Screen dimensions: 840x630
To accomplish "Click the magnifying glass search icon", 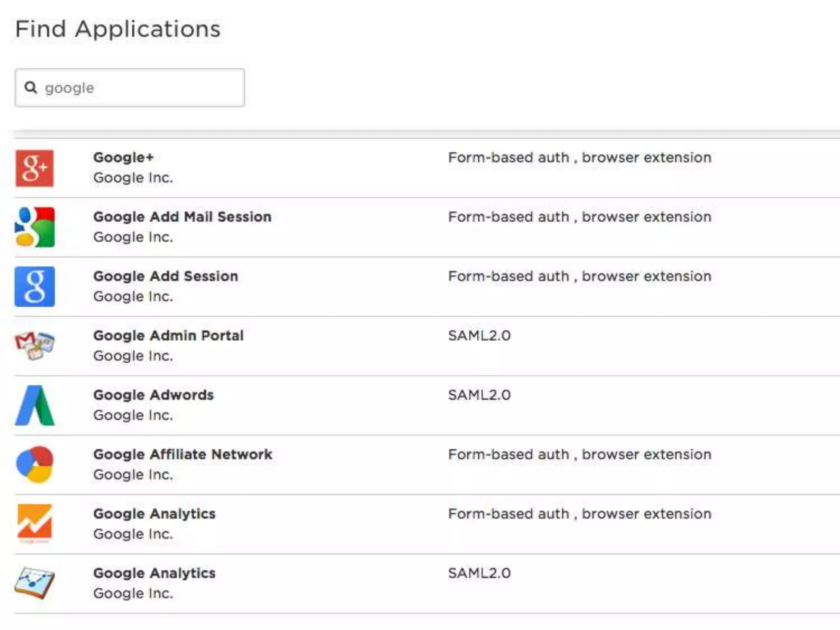I will 31,87.
